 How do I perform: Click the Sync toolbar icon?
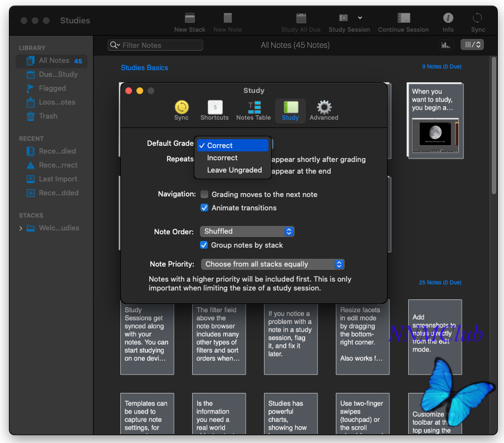[x=477, y=18]
